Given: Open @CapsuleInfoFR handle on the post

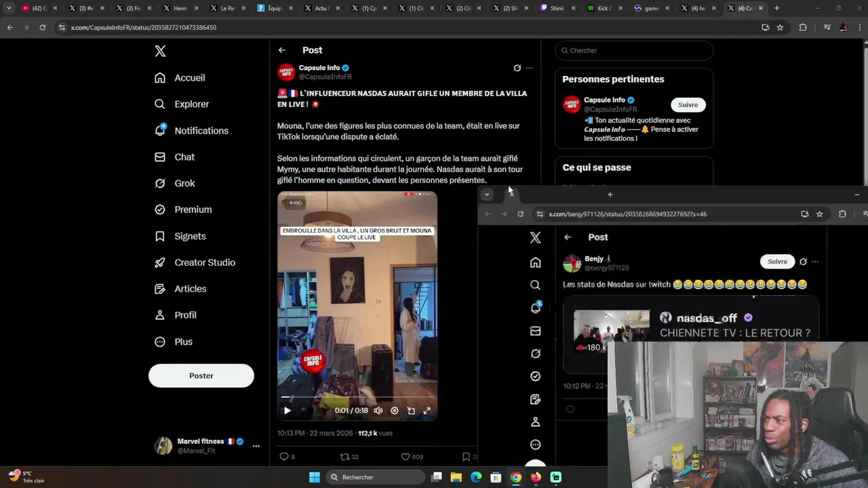Looking at the screenshot, I should pos(325,77).
